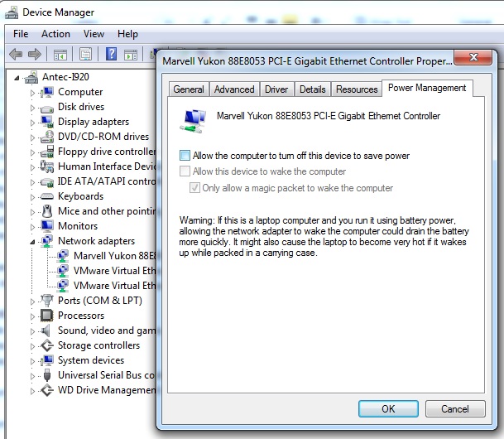Select the Processors chip icon
This screenshot has width=504, height=439.
pos(47,316)
